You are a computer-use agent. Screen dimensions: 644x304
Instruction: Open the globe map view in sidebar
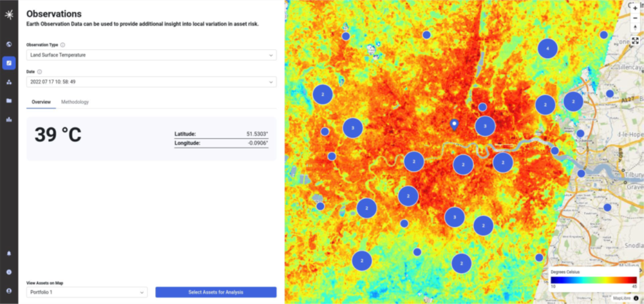(x=9, y=44)
